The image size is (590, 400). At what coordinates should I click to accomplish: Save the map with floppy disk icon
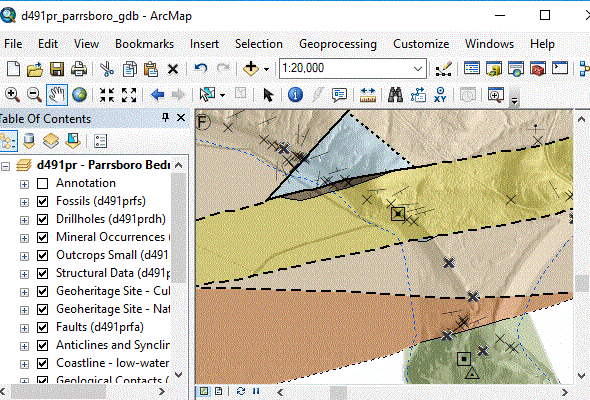(x=57, y=69)
